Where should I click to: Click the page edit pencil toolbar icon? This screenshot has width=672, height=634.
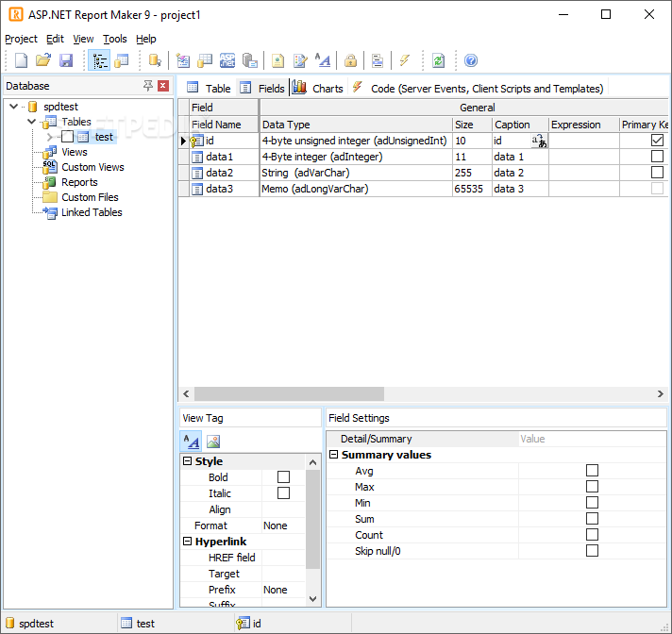pos(300,60)
